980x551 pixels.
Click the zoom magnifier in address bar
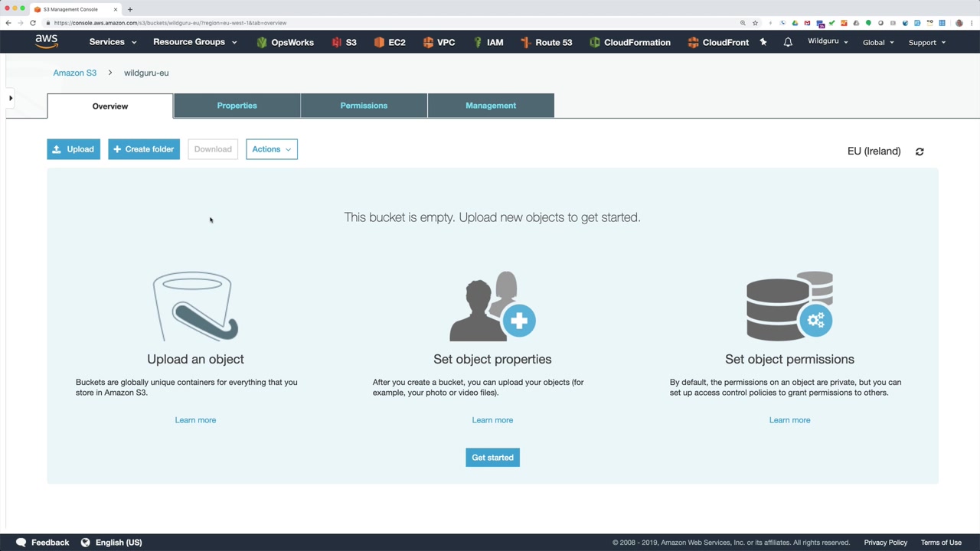point(743,23)
